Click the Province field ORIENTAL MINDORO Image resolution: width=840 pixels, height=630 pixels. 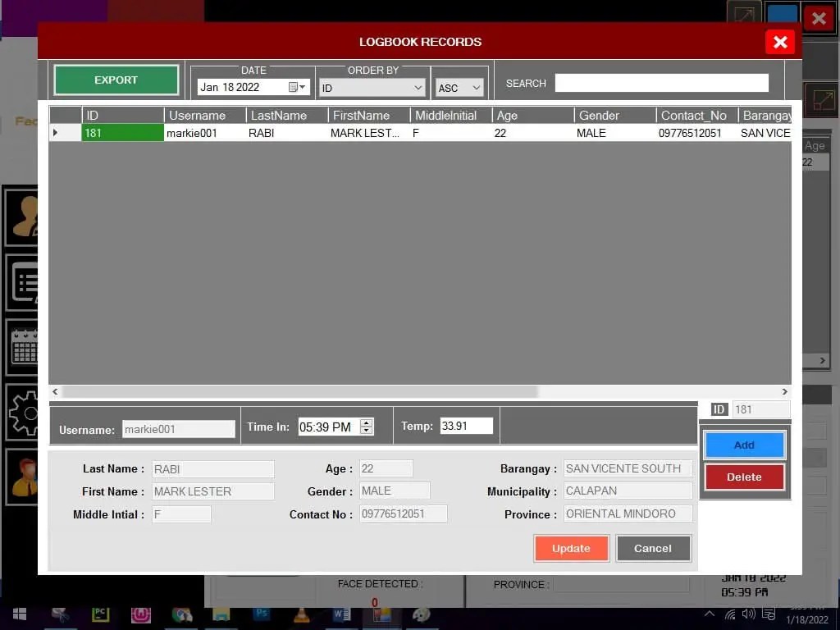click(x=628, y=514)
